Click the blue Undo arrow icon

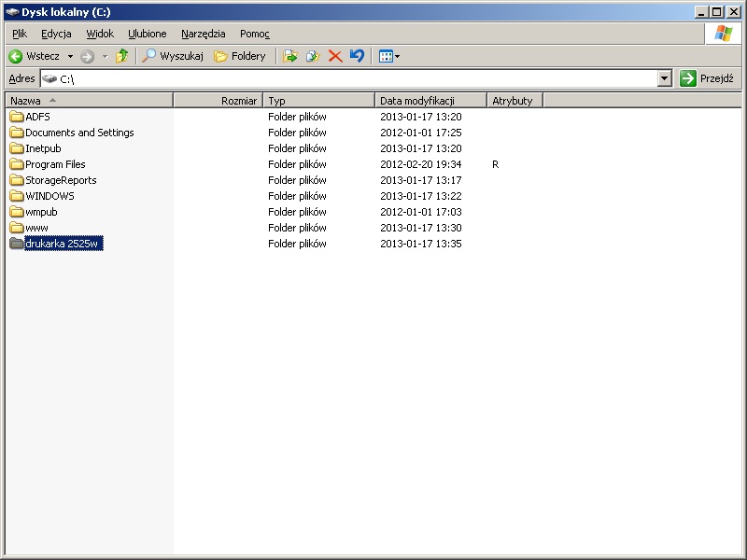(357, 56)
